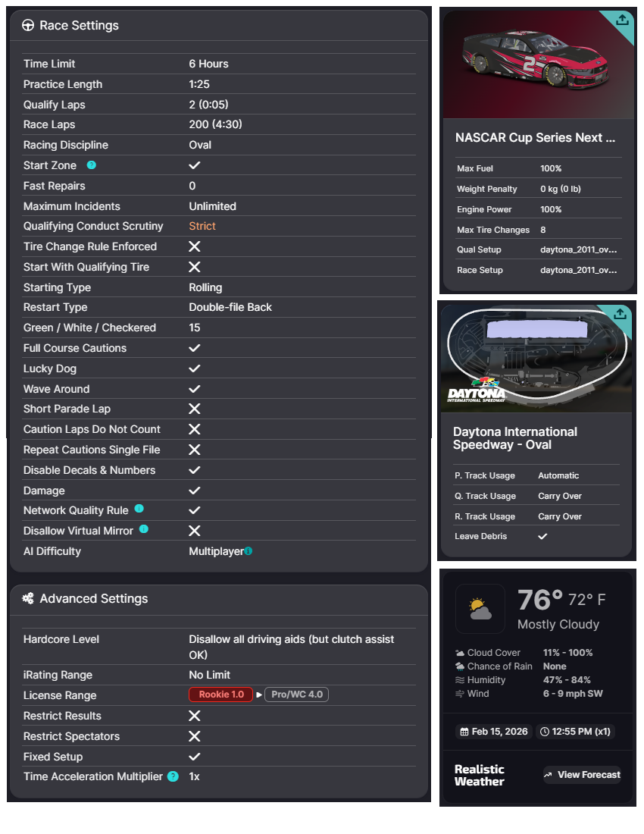Click the Time Acceleration Multiplier help icon
Image resolution: width=644 pixels, height=834 pixels.
173,776
